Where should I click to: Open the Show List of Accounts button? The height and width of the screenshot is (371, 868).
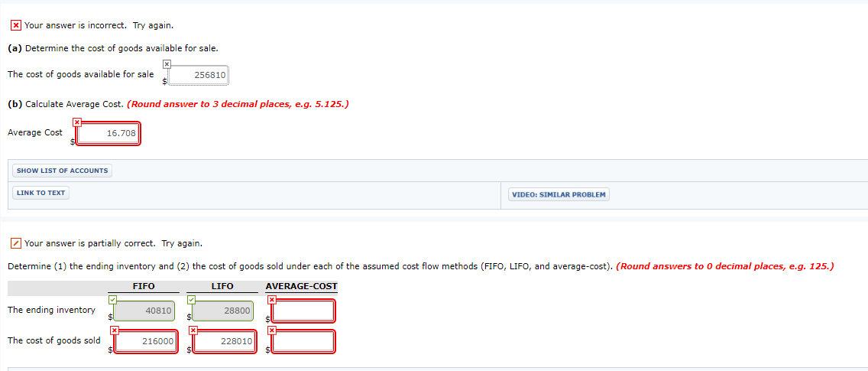62,171
